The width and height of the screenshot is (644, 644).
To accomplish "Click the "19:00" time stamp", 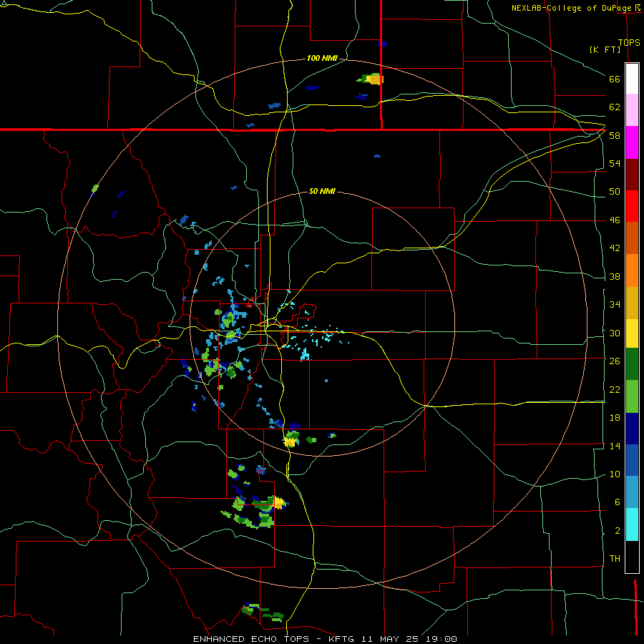I will 441,639.
